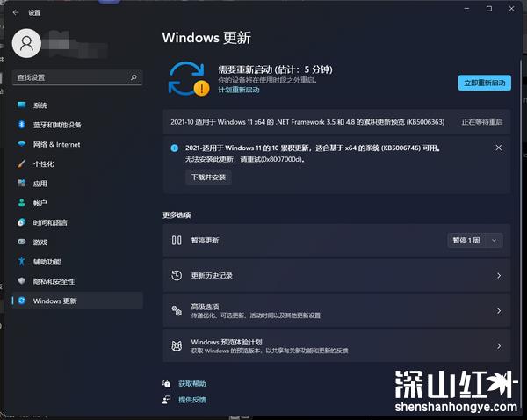Click 下载并安装 button
This screenshot has height=420, width=527.
pyautogui.click(x=208, y=177)
